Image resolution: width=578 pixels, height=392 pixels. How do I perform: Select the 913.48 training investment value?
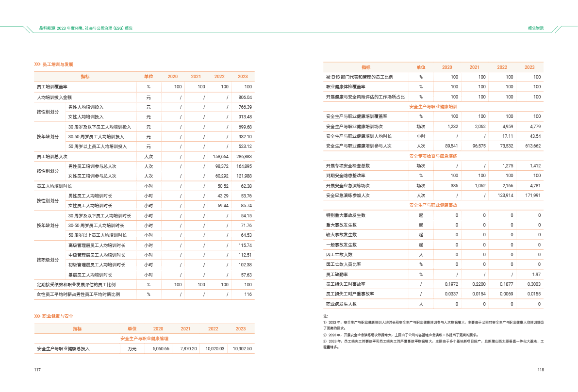tap(245, 117)
